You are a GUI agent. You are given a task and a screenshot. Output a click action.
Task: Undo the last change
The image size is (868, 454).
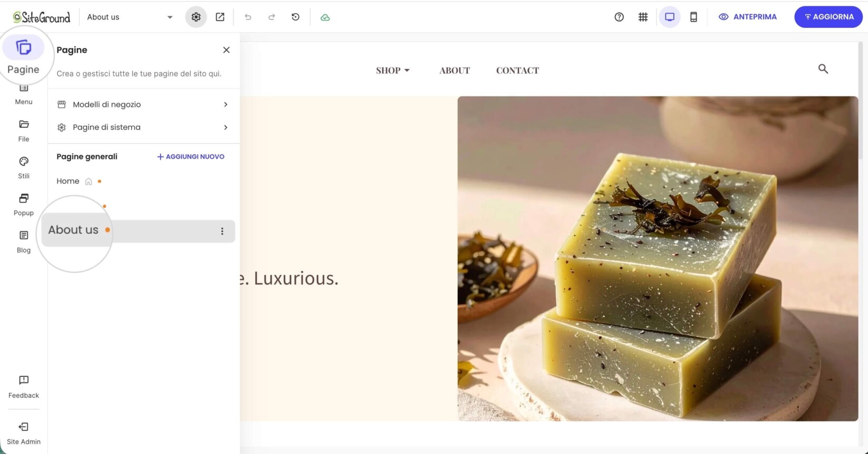248,17
